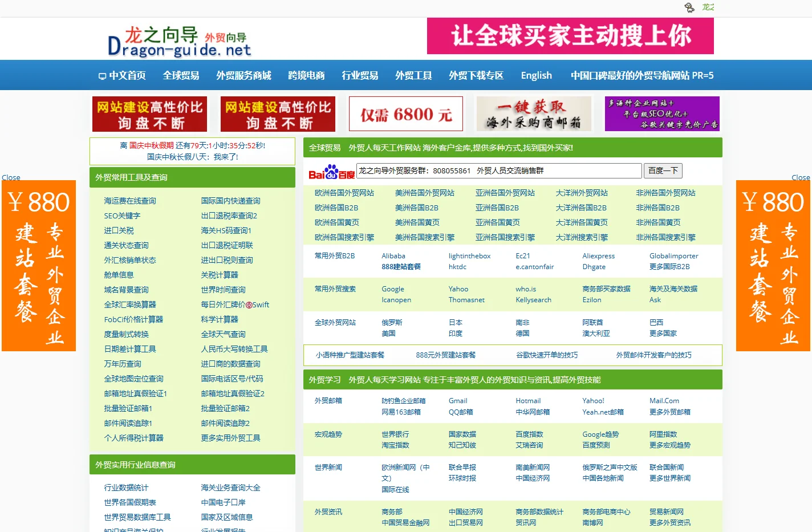Open 万年历查询 link

point(123,364)
